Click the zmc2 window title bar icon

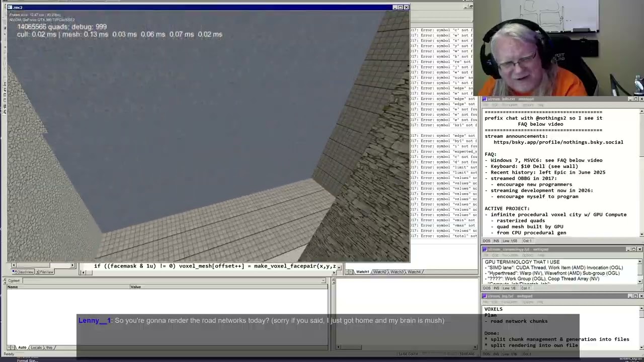11,7
